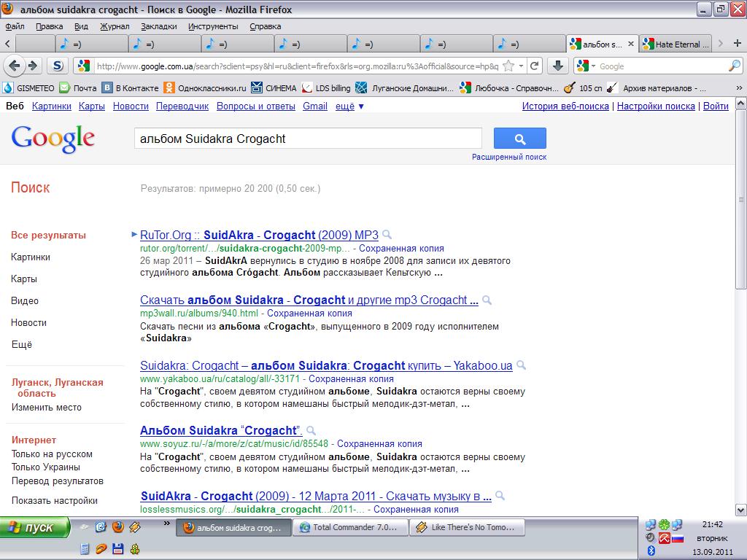The image size is (747, 560).
Task: Open the Закладки menu
Action: pos(158,27)
